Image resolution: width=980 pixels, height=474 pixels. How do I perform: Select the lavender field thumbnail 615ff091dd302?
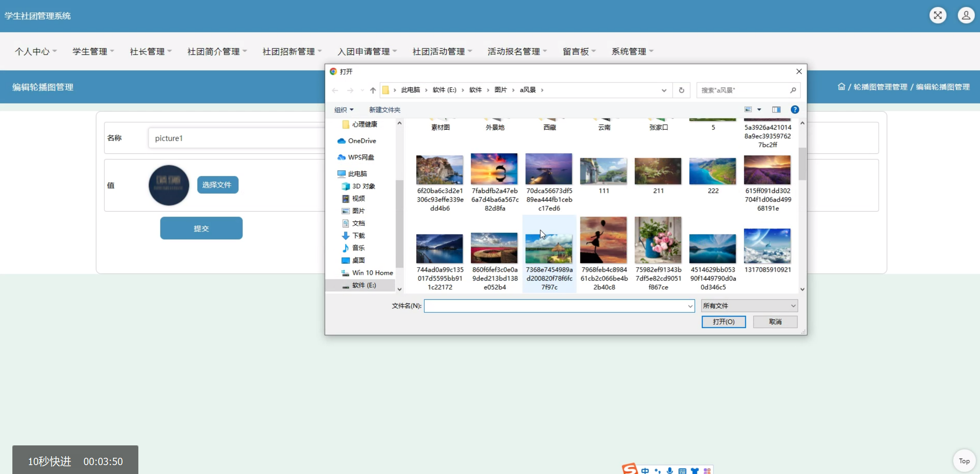point(767,170)
